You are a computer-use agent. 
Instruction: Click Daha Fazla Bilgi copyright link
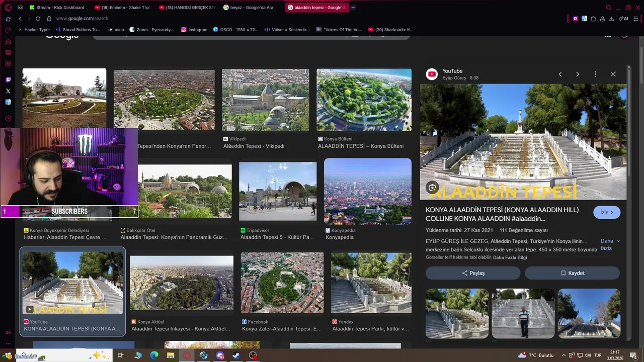[510, 257]
